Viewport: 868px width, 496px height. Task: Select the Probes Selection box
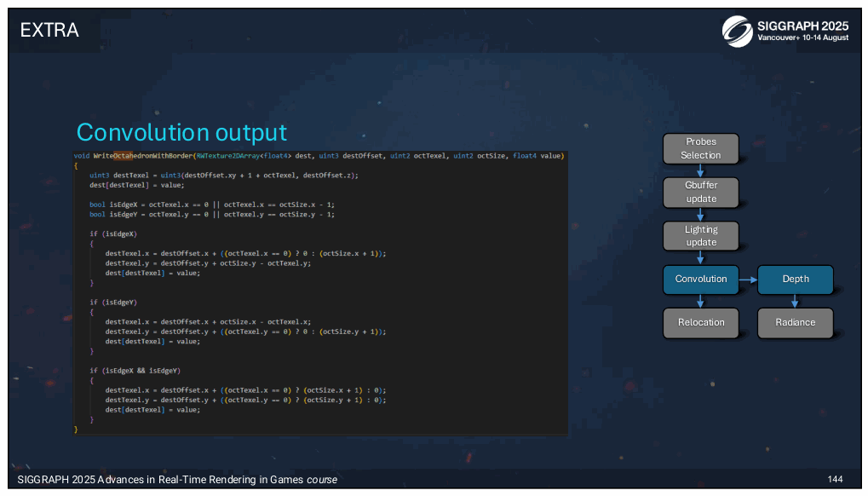[701, 148]
